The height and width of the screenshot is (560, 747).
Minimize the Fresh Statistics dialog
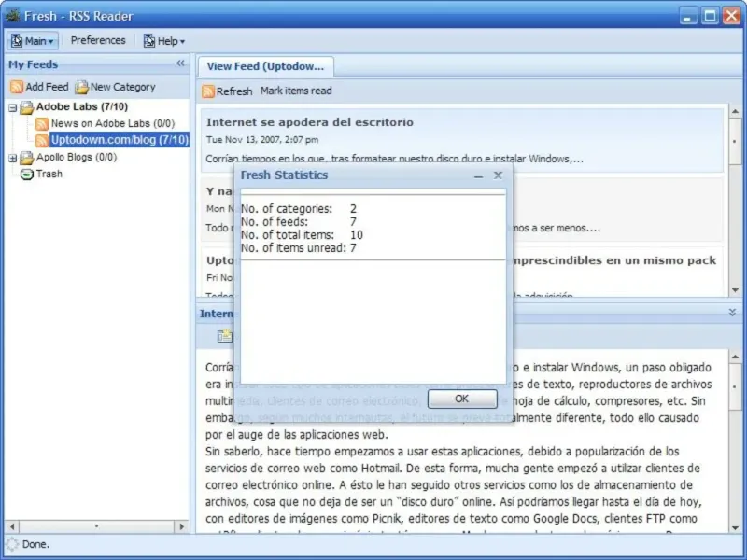click(x=478, y=176)
